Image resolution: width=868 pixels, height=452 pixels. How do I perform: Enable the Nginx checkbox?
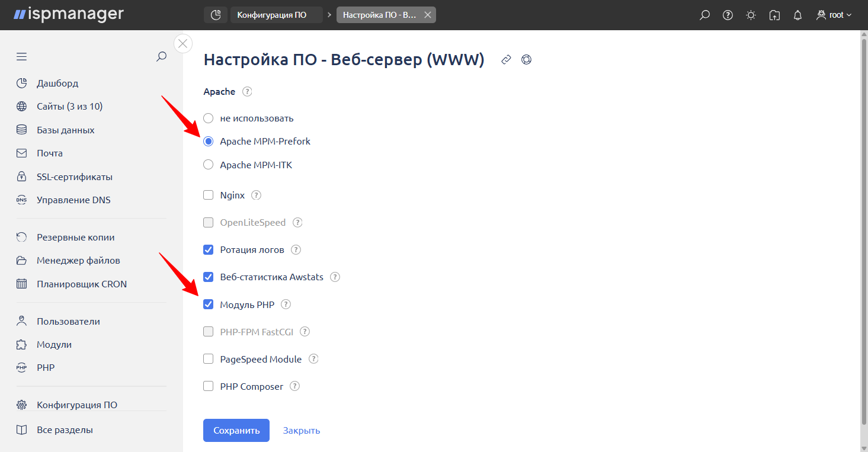(x=209, y=195)
